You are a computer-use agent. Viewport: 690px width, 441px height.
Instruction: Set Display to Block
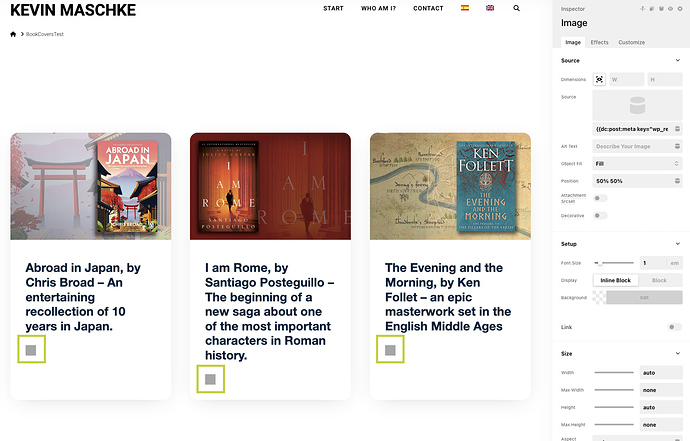(x=659, y=280)
